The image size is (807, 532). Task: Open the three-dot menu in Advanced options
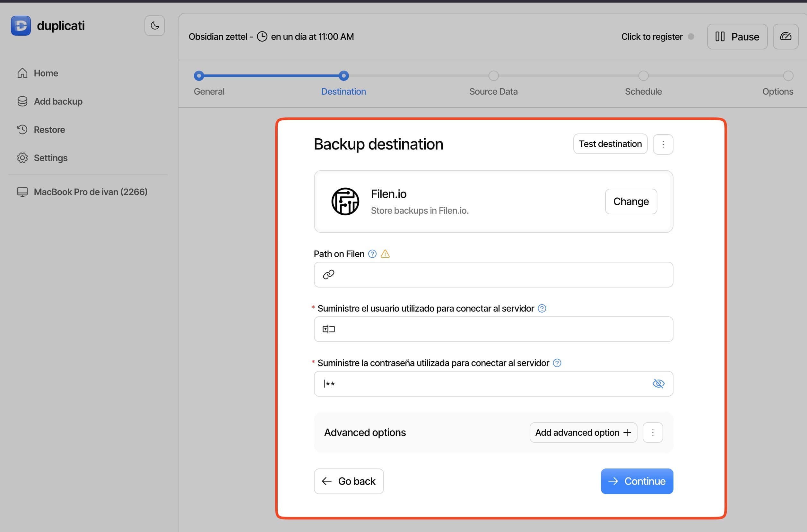point(653,433)
